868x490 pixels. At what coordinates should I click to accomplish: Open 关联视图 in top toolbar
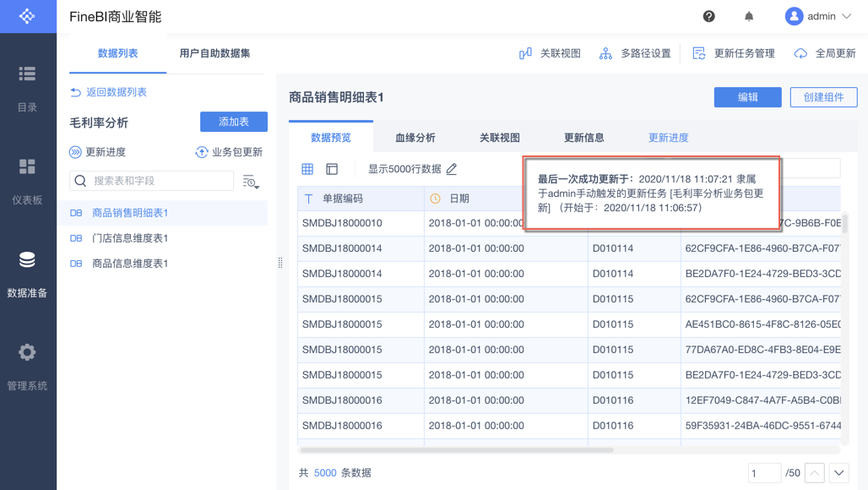pos(550,53)
